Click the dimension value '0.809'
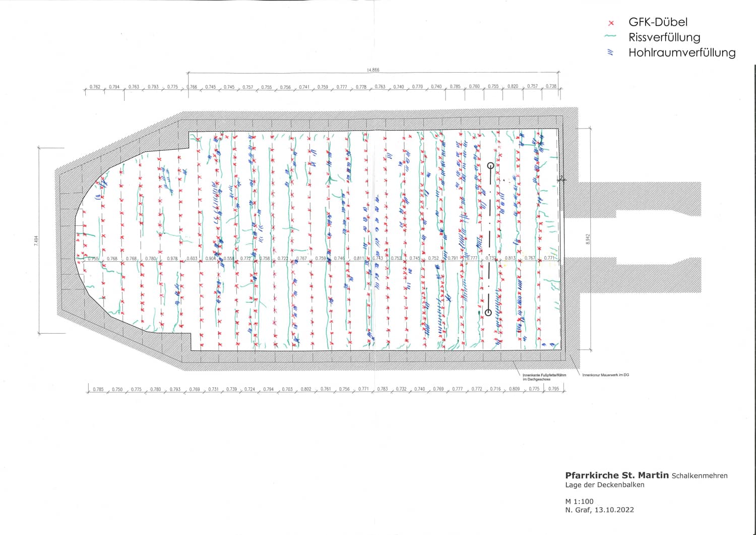This screenshot has height=535, width=756. [x=514, y=389]
